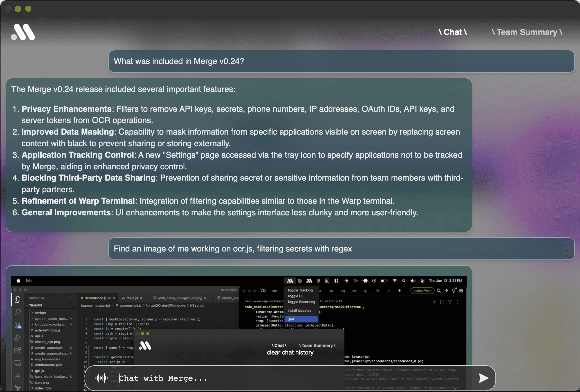
Task: Click the Notion icon in the macOS menu bar
Action: click(327, 281)
